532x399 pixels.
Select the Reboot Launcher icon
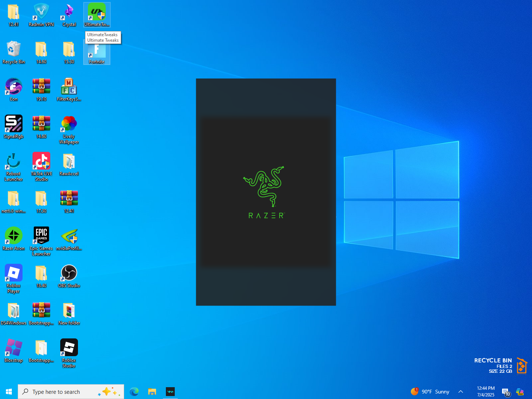tap(14, 167)
